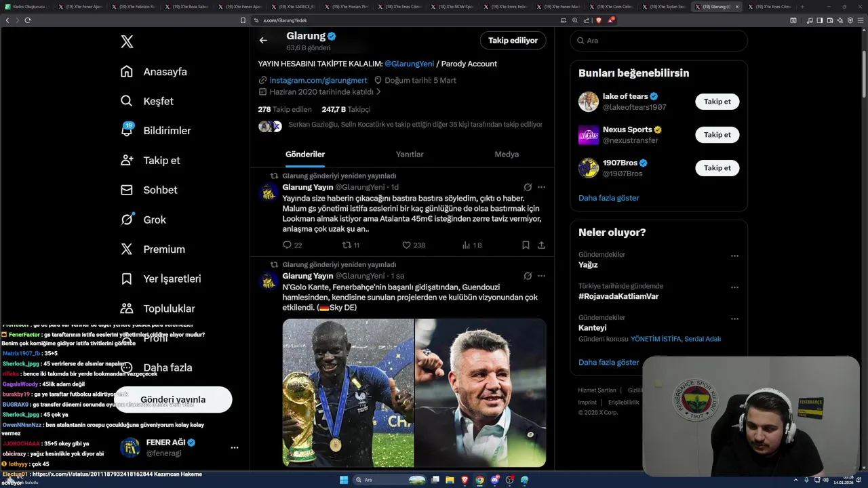The width and height of the screenshot is (868, 488).
Task: Open the 278 Takip edilen list
Action: (285, 109)
